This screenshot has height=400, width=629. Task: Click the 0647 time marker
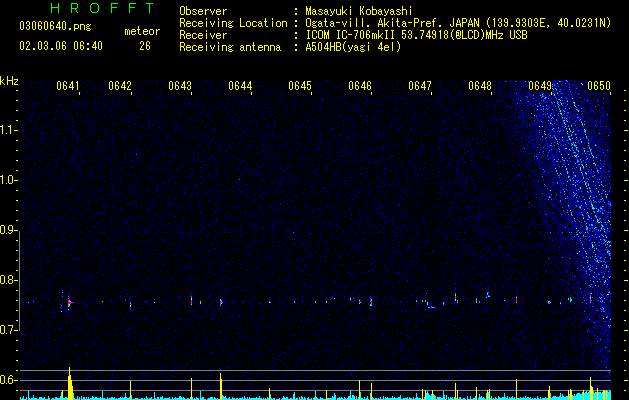420,86
